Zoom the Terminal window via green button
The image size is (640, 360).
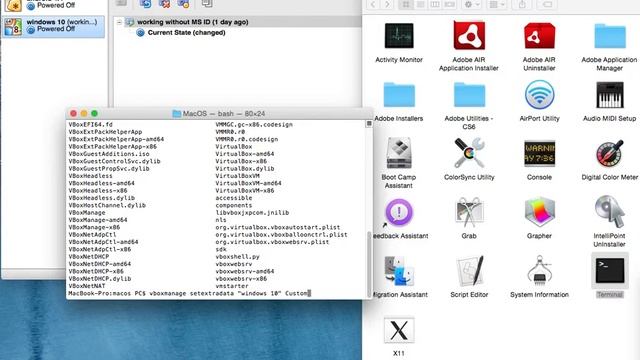click(95, 113)
